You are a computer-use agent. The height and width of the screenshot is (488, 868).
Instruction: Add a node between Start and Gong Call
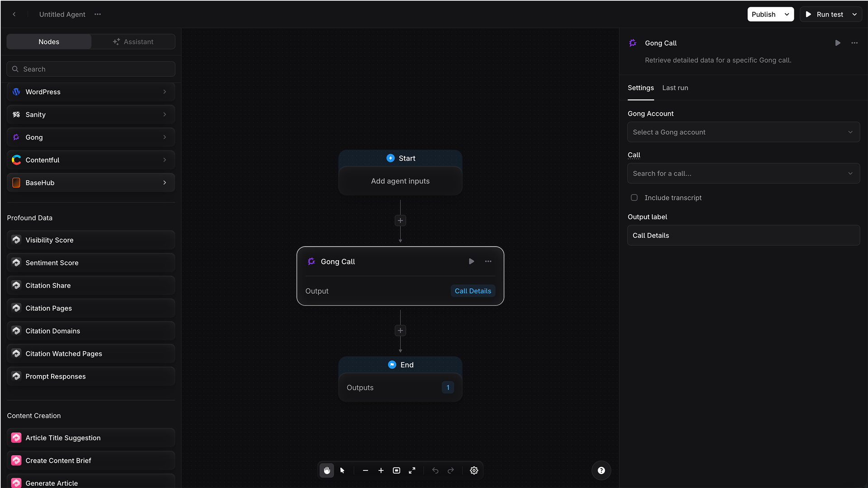400,221
